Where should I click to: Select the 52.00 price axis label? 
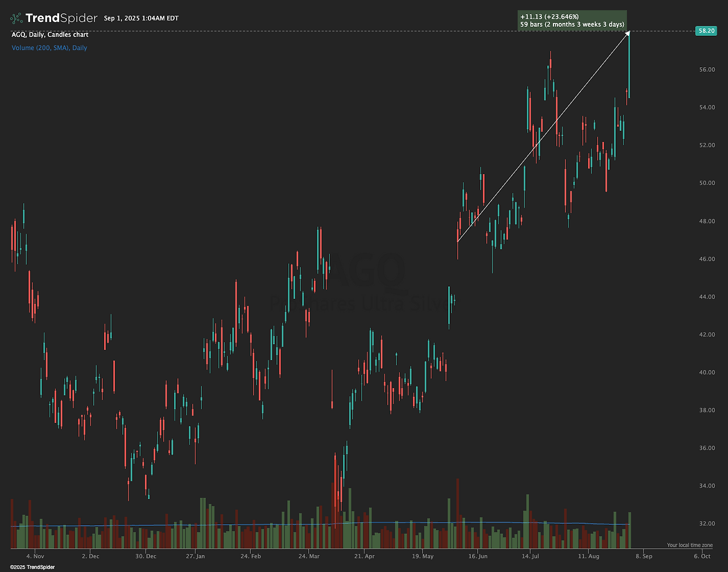(x=707, y=145)
